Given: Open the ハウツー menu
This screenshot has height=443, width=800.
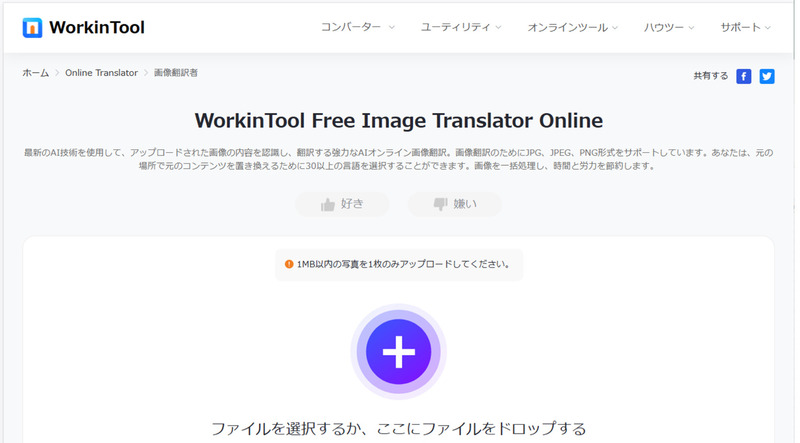Looking at the screenshot, I should click(x=669, y=27).
